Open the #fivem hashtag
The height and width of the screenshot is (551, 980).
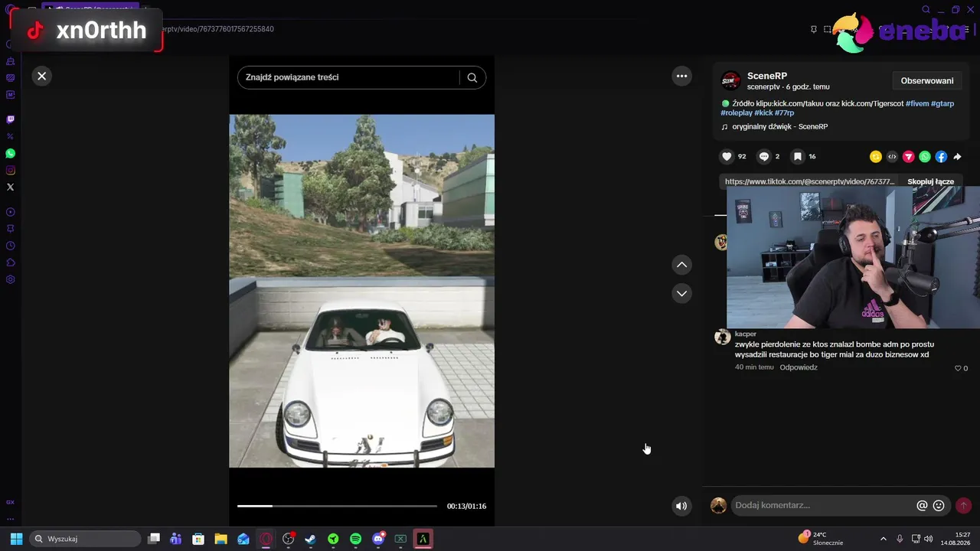(x=917, y=103)
